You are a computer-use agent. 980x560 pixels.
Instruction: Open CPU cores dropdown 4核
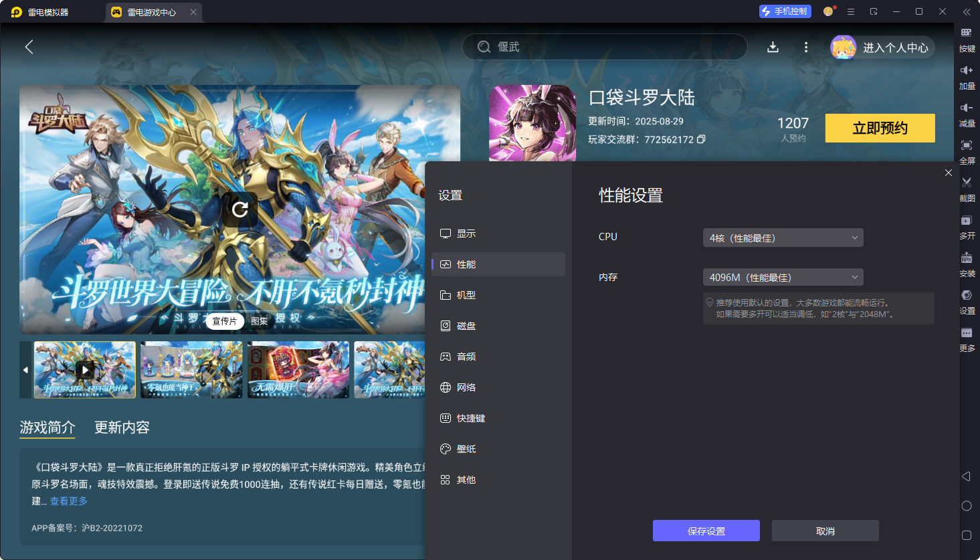[783, 238]
